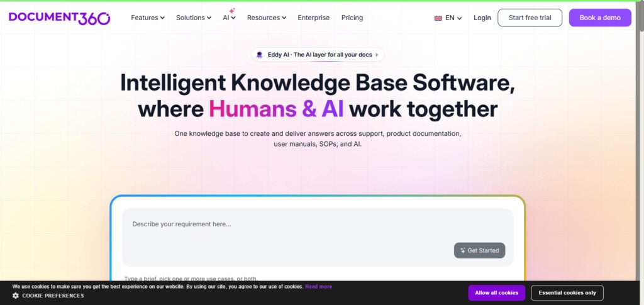This screenshot has height=305, width=644.
Task: Focus the Describe your requirement field
Action: coord(318,237)
